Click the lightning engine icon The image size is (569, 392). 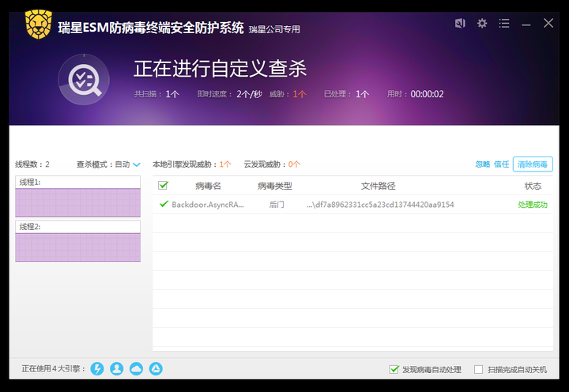tap(97, 369)
